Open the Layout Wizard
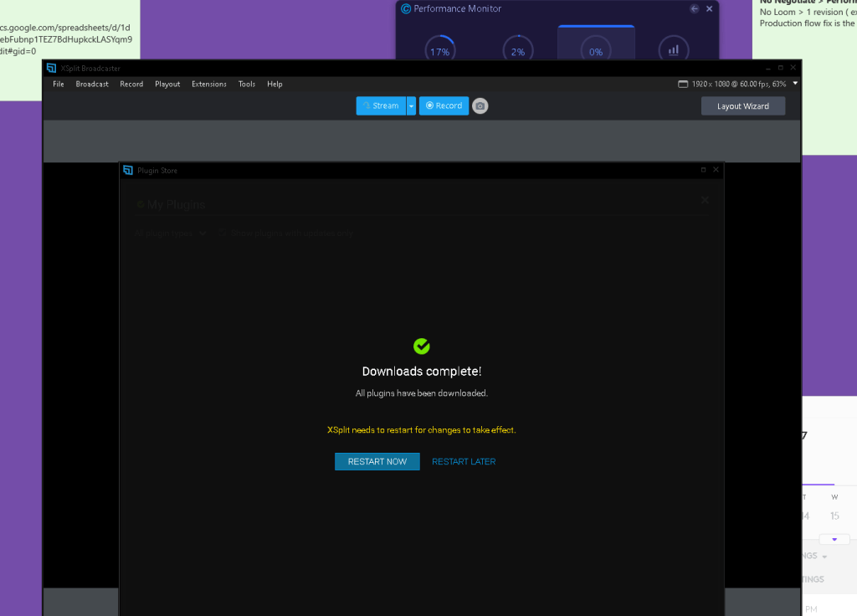 [743, 106]
